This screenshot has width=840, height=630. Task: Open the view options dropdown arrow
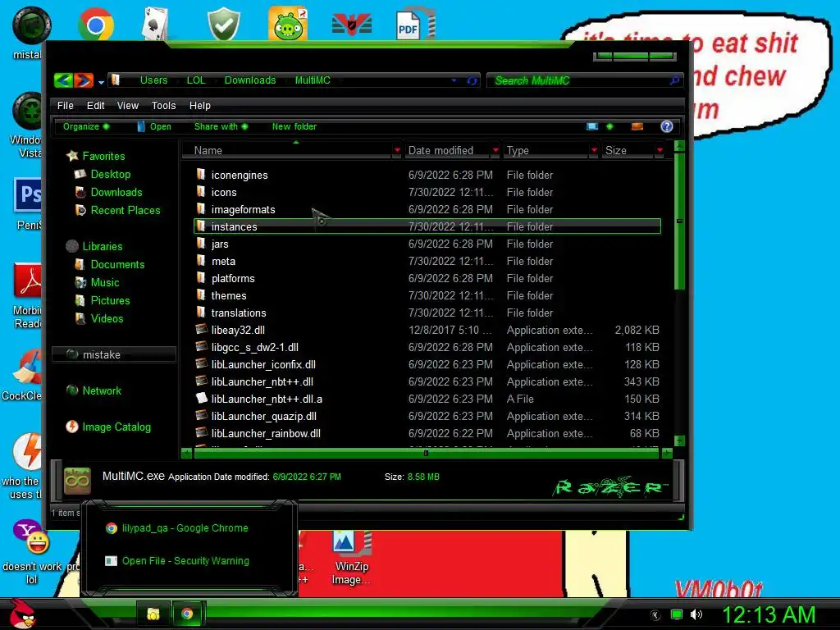point(609,126)
